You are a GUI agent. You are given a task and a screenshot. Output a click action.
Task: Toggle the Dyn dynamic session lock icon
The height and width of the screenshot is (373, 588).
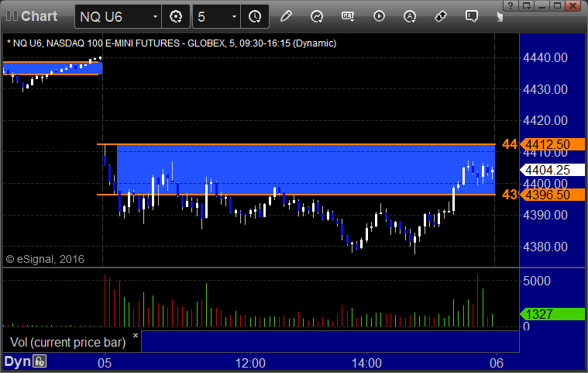pos(40,361)
